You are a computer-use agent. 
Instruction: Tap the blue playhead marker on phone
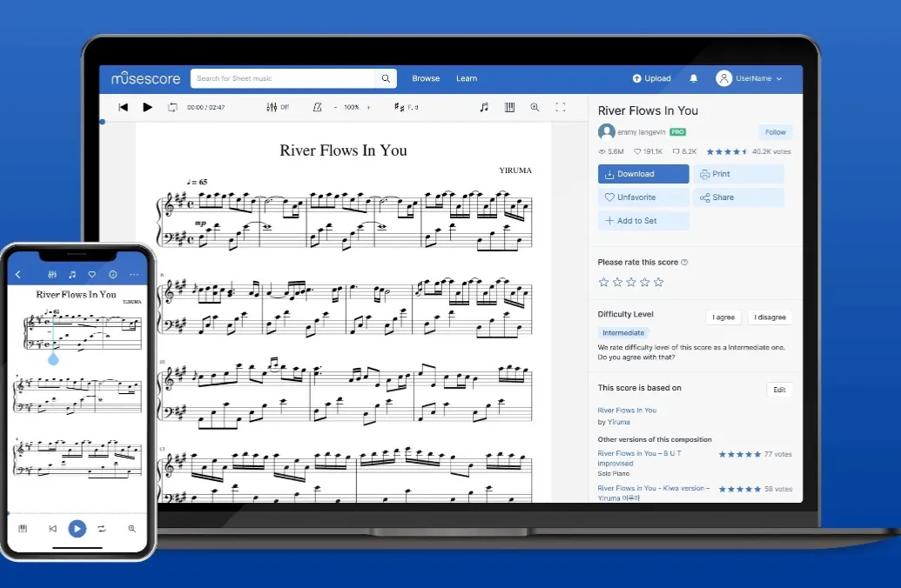pyautogui.click(x=53, y=359)
